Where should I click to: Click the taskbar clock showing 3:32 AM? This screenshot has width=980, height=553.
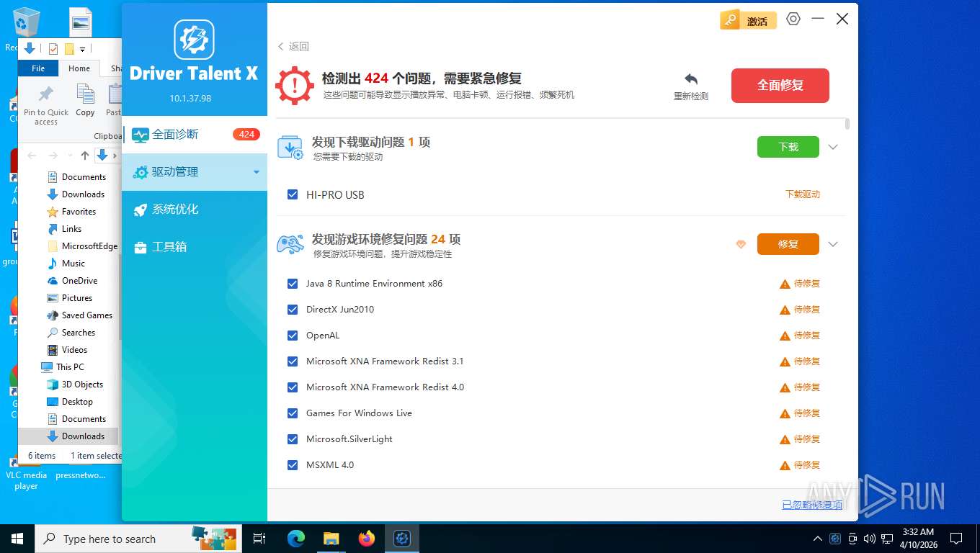point(917,539)
